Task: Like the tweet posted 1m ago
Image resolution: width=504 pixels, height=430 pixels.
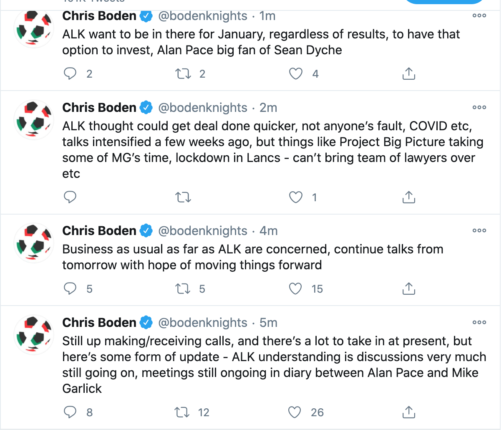Action: click(x=295, y=74)
